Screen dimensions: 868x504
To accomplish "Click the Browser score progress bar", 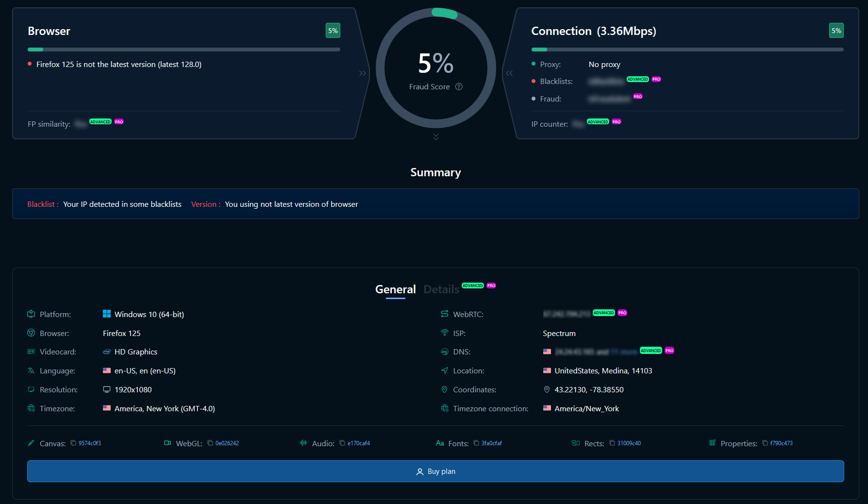I will click(x=184, y=50).
